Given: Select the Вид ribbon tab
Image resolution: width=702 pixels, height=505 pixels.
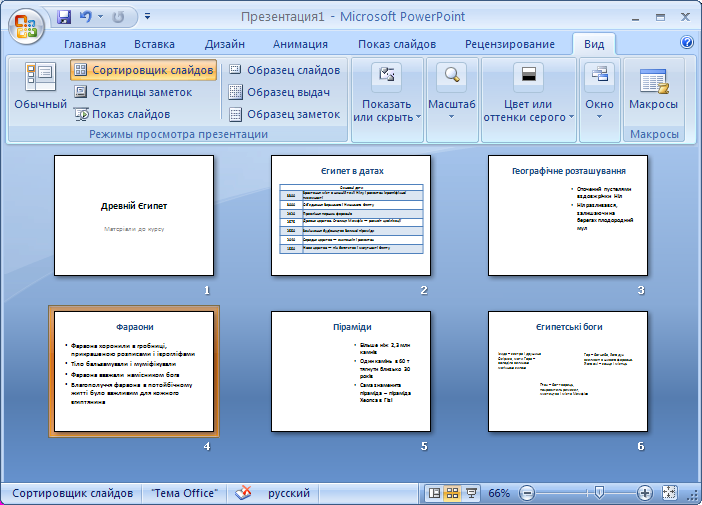Looking at the screenshot, I should tap(594, 44).
